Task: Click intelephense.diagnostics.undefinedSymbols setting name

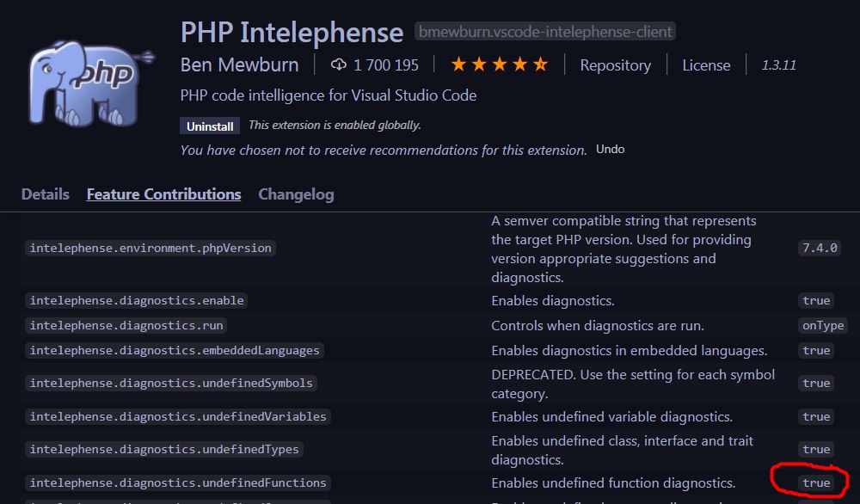Action: click(x=171, y=383)
